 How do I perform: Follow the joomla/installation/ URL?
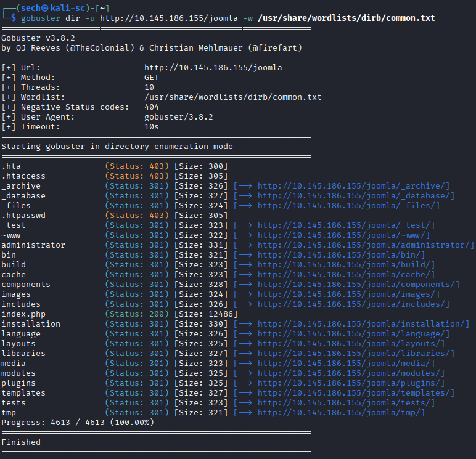361,324
